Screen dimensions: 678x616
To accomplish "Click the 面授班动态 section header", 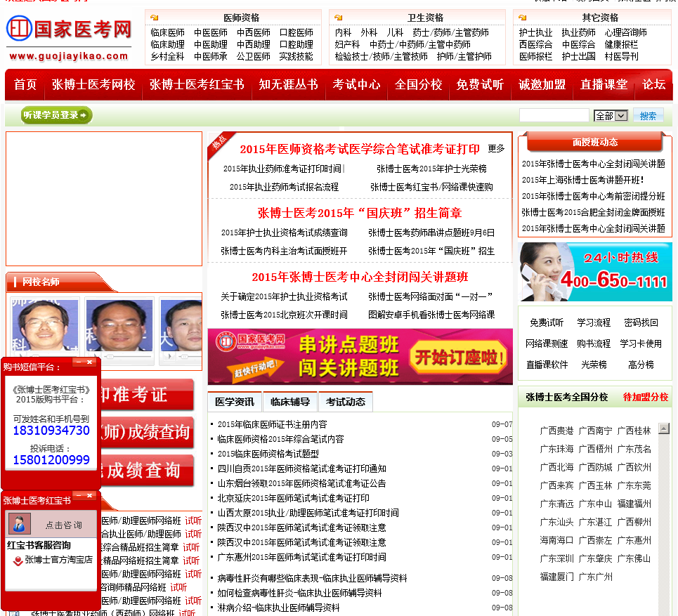I will tap(595, 142).
